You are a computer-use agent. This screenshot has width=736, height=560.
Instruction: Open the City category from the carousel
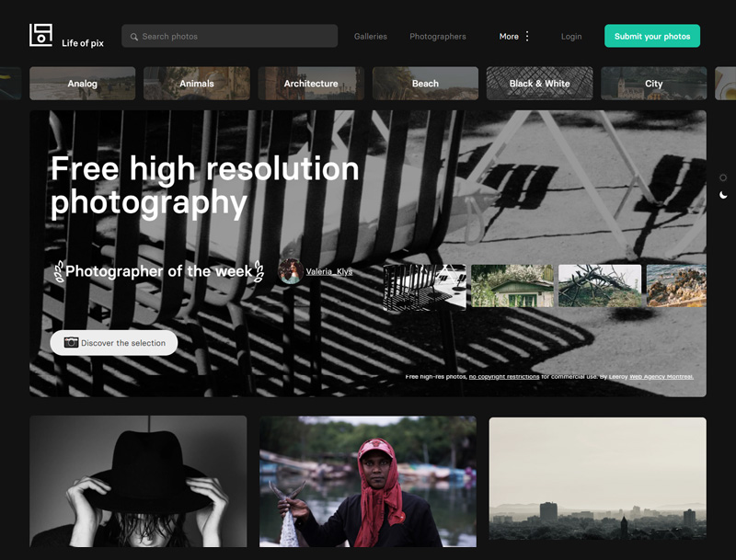coord(653,83)
